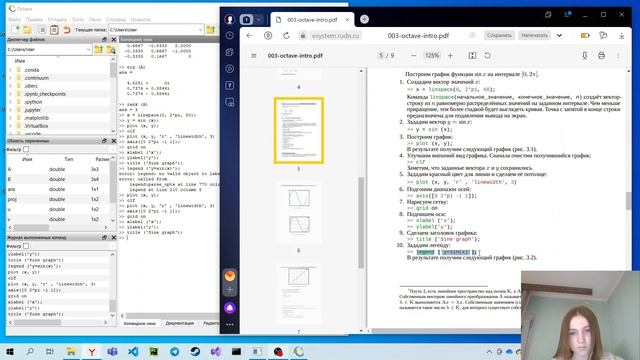Open the Отладка menu in Octave
The image size is (640, 360).
pyautogui.click(x=57, y=20)
